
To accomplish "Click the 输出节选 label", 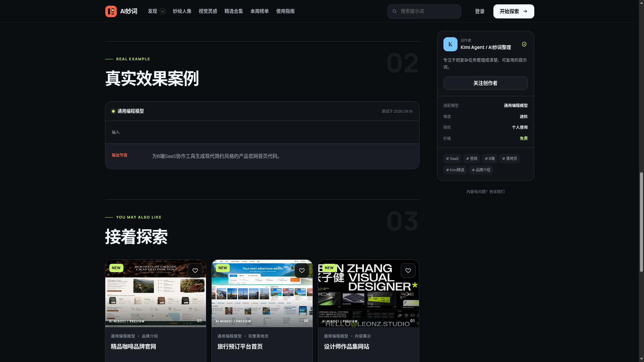I will pyautogui.click(x=119, y=155).
